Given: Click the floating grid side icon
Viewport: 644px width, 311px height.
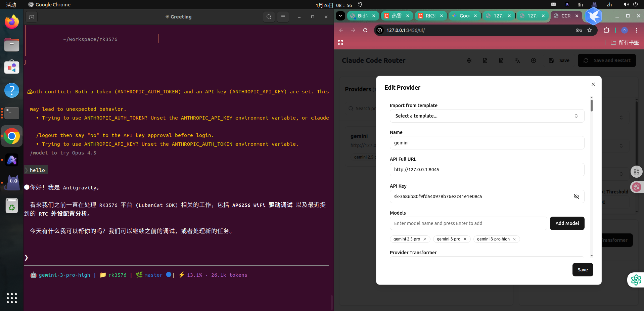Looking at the screenshot, I should click(637, 172).
